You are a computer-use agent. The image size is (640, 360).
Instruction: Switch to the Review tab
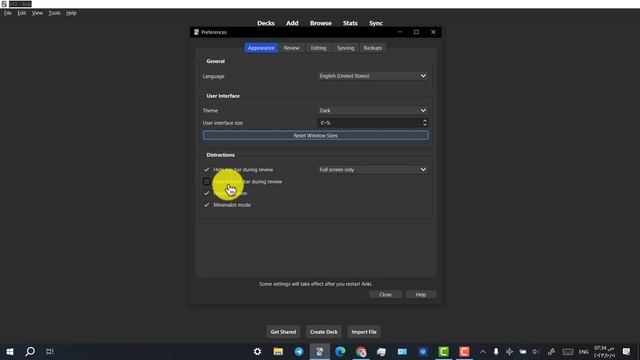click(291, 48)
